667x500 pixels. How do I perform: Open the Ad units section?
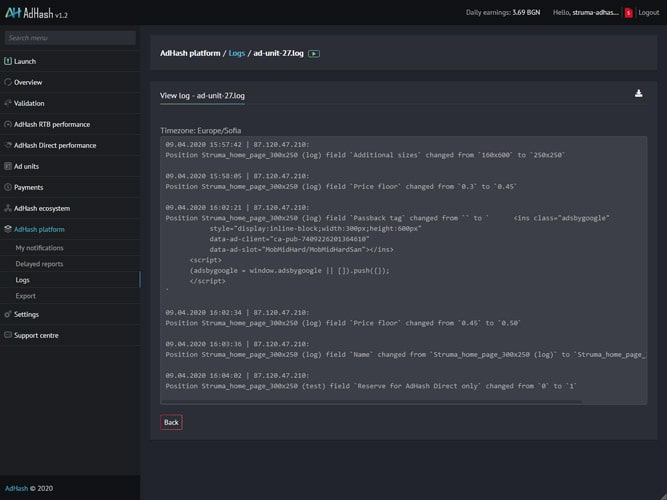tap(26, 166)
